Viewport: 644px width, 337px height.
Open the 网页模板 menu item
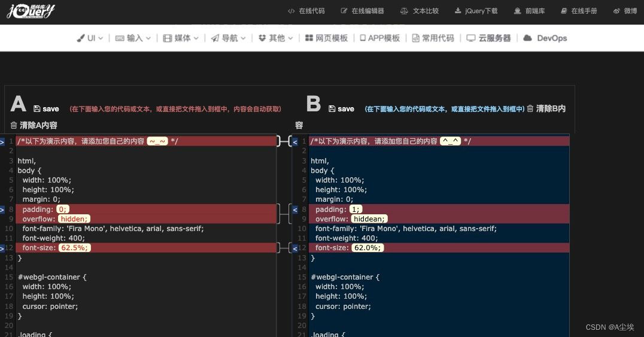[327, 38]
